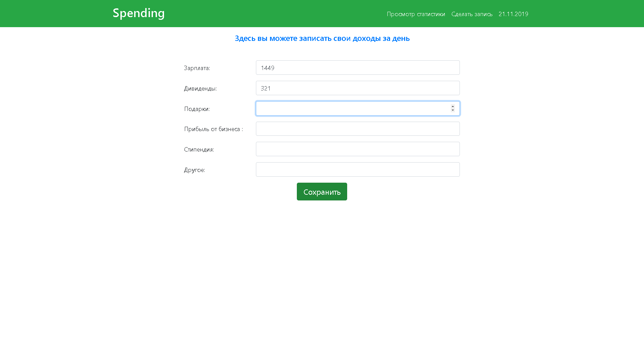Click the blue heading about recording income
The image size is (644, 362).
click(x=322, y=39)
